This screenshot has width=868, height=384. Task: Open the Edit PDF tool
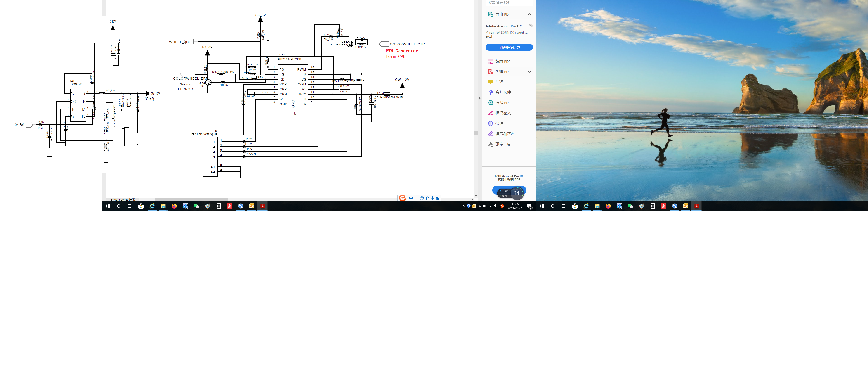(x=502, y=62)
